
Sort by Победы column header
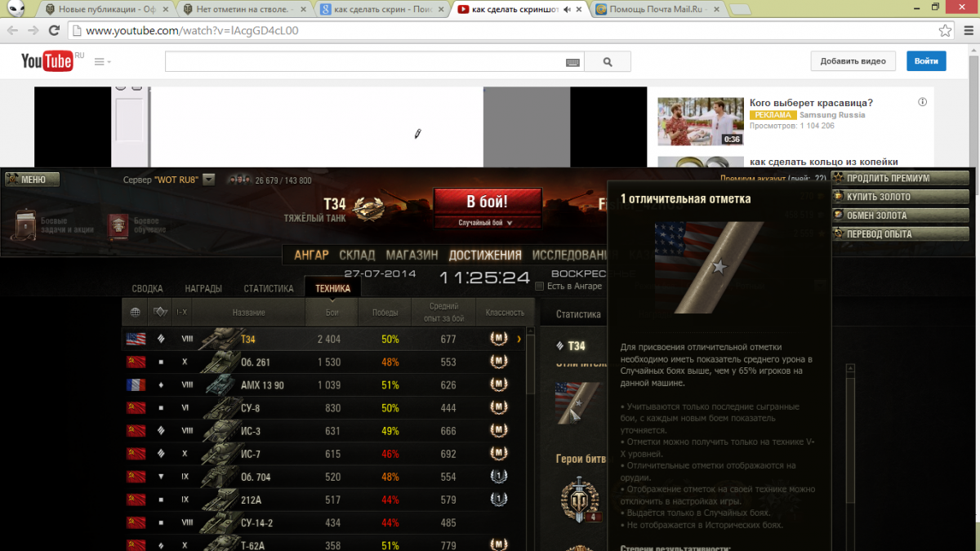click(385, 313)
